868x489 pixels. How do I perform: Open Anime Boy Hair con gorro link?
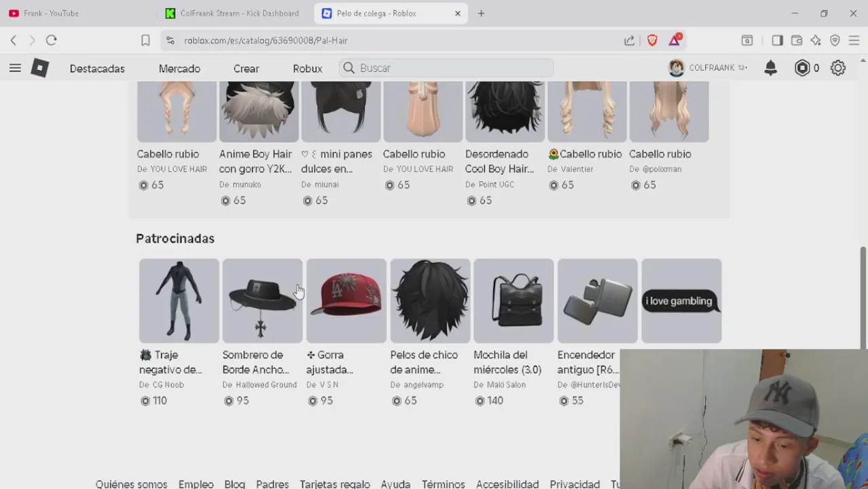[255, 162]
